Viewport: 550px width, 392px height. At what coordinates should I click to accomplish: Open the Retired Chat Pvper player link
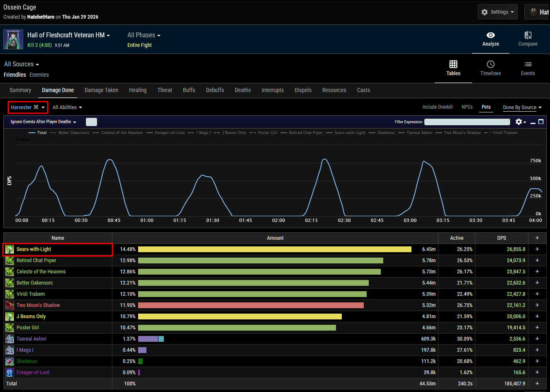(36, 261)
